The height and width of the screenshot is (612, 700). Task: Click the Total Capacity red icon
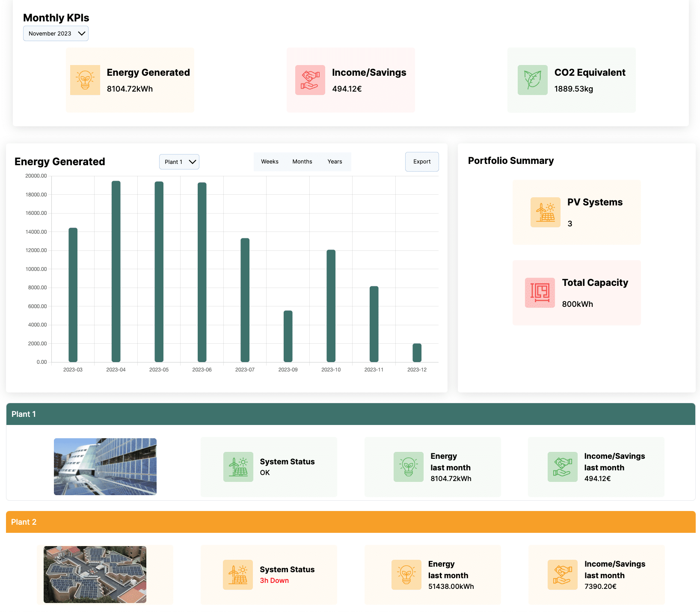pos(540,293)
